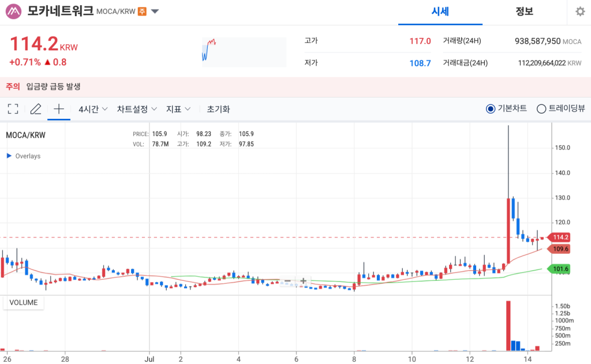
Task: Click the 112,209,664,022 KRW trade amount
Action: point(541,63)
